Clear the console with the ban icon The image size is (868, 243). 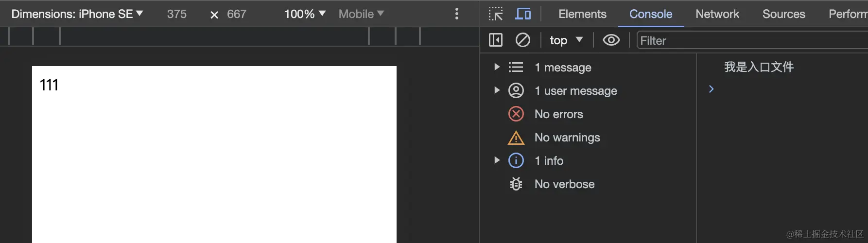tap(522, 40)
